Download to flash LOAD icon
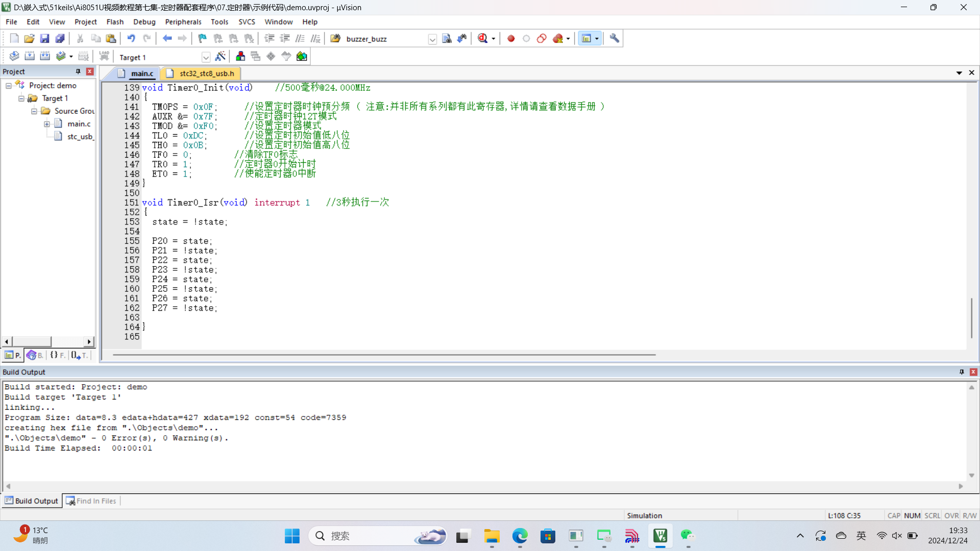Screen dimensions: 980x551 tap(104, 56)
